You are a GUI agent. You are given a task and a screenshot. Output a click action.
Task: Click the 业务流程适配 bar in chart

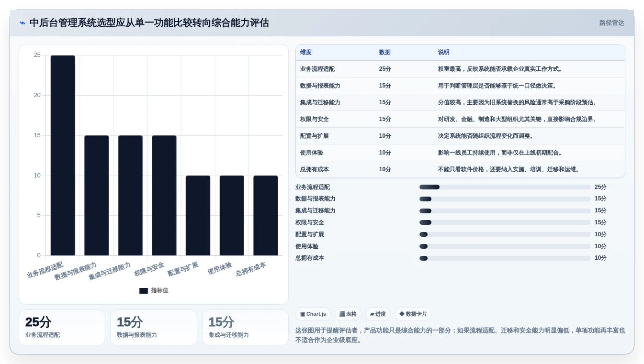pyautogui.click(x=63, y=155)
